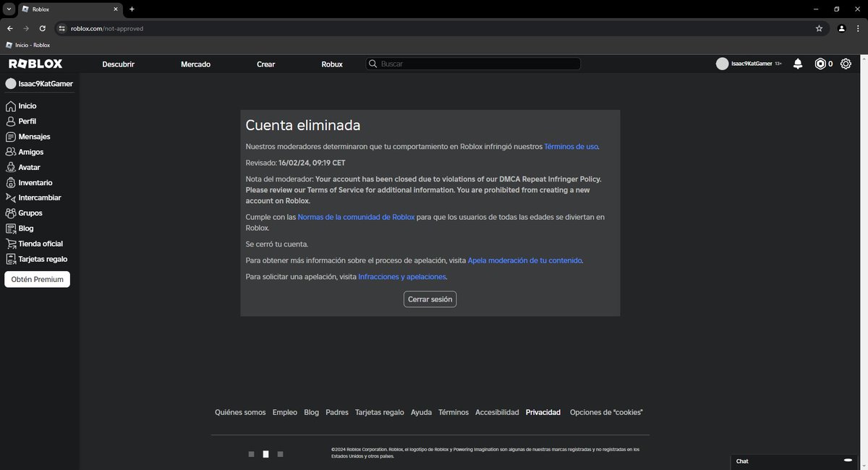Click the Cerrar sesión button
Screen dimensions: 868x470
430,299
